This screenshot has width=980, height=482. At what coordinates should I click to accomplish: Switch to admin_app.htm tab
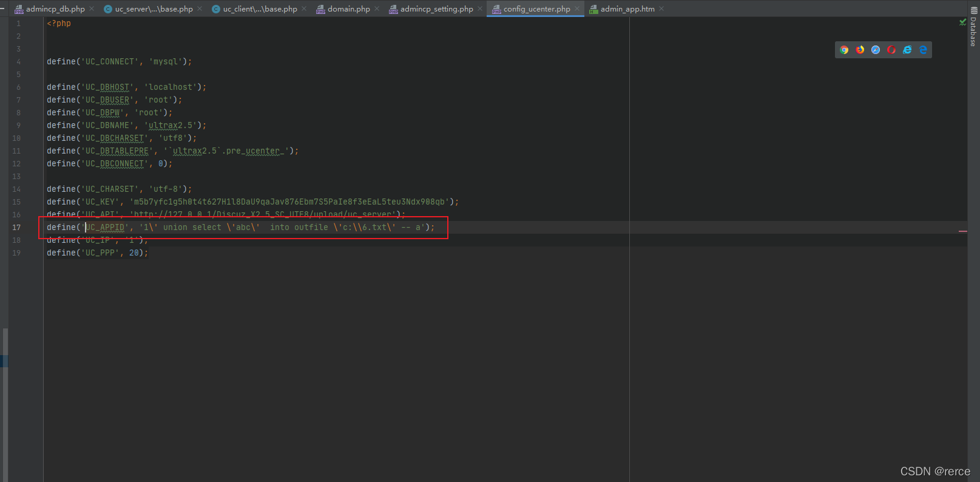(x=627, y=8)
